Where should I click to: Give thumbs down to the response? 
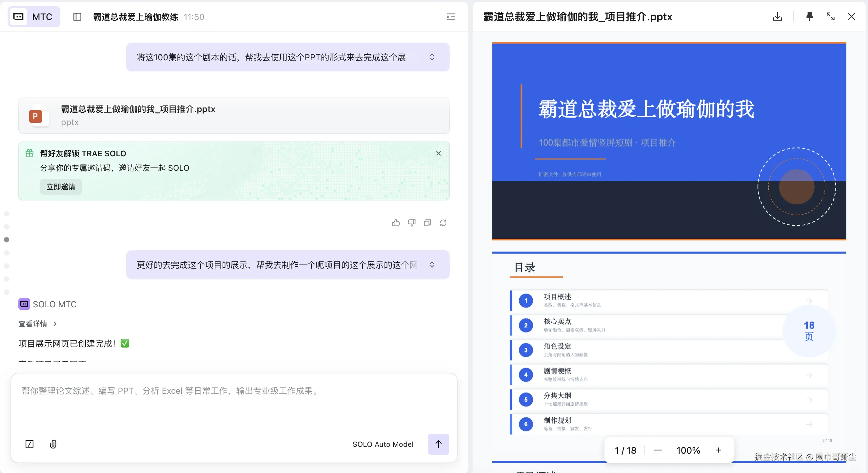pyautogui.click(x=412, y=222)
